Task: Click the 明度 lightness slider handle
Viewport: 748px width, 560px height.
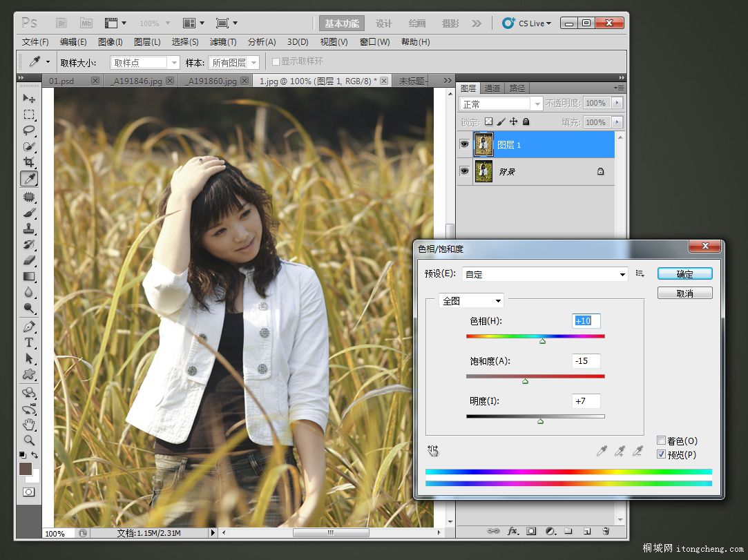Action: (540, 421)
